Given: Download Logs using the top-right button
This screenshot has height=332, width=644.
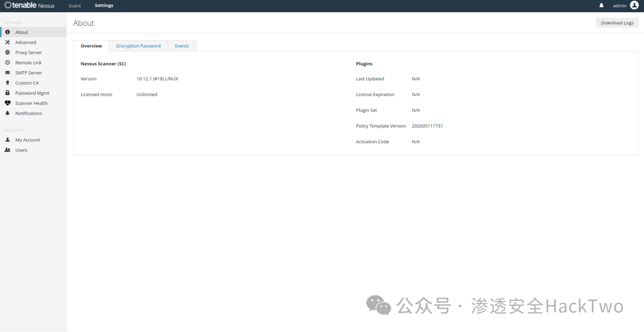Looking at the screenshot, I should tap(617, 23).
